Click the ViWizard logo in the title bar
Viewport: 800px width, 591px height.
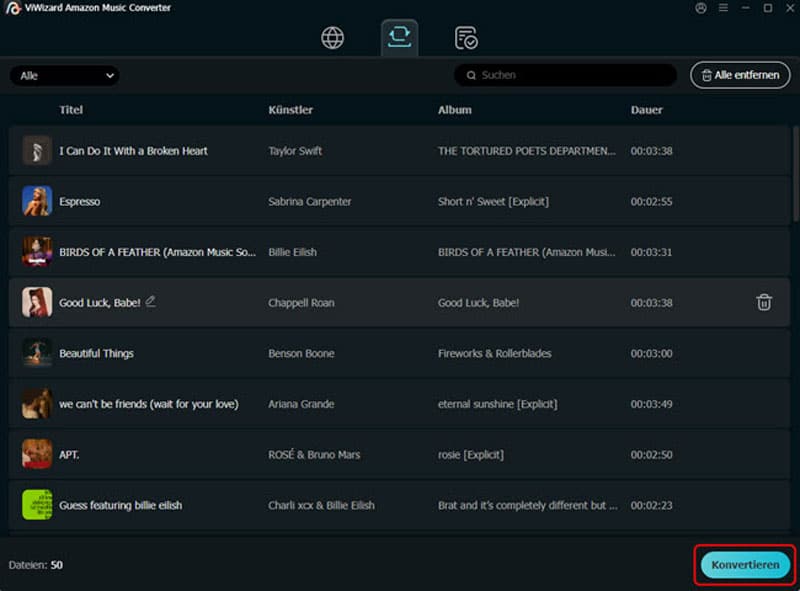click(12, 8)
